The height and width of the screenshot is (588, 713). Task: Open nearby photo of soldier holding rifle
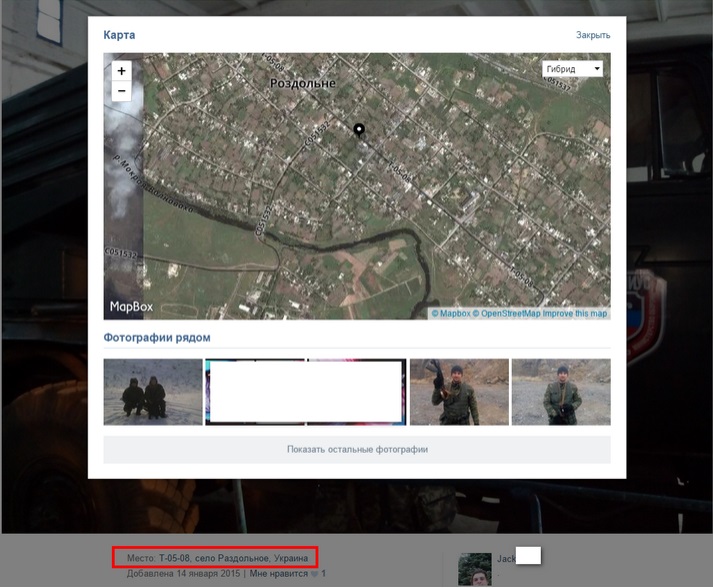pos(459,392)
